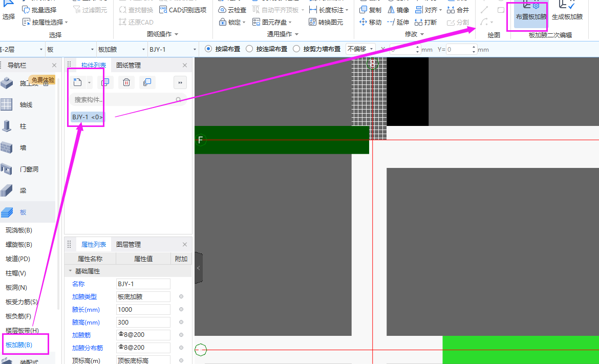Select 柱帽(V) in the slab list

(x=16, y=273)
